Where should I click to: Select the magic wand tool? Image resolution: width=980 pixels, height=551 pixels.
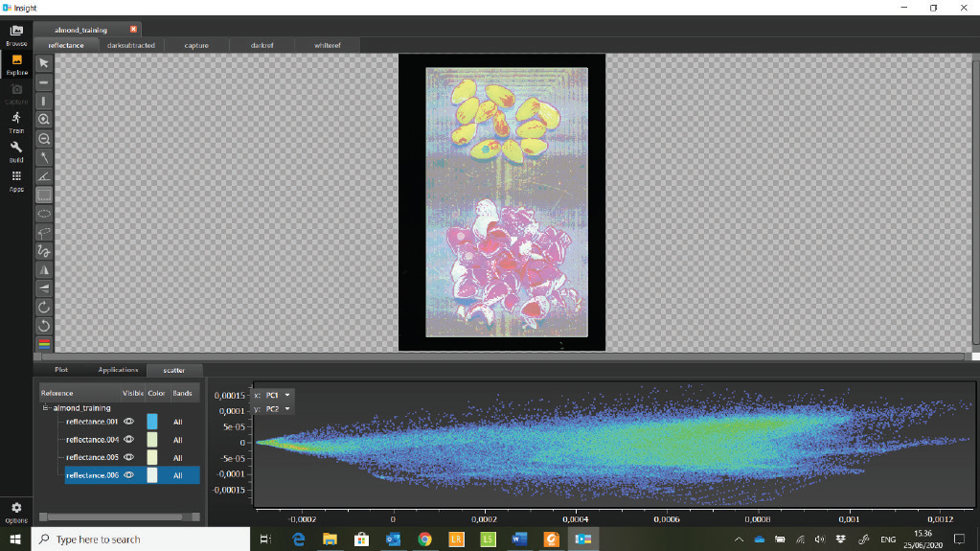44,157
